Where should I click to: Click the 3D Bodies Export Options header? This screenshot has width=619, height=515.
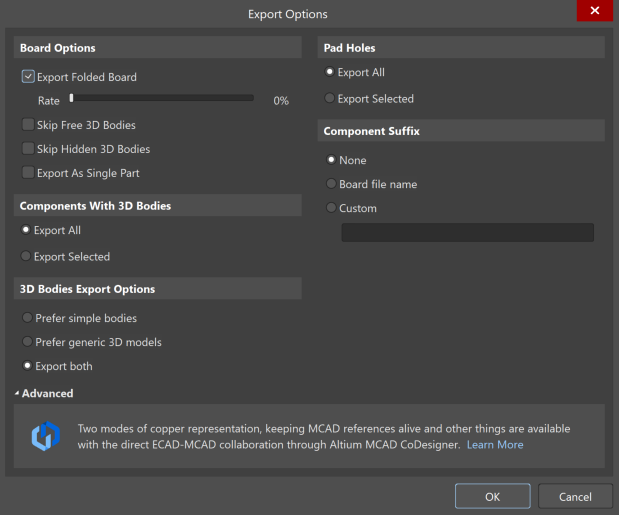point(158,288)
